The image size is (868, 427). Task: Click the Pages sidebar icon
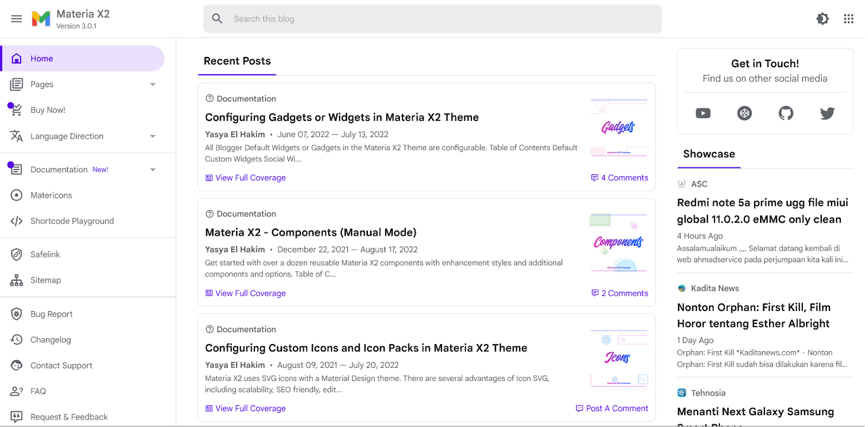pyautogui.click(x=17, y=85)
